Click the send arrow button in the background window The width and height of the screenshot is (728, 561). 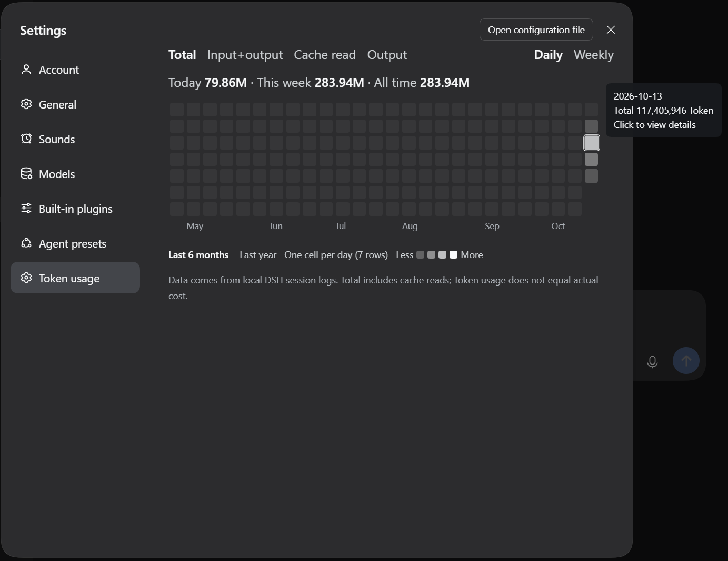coord(686,361)
